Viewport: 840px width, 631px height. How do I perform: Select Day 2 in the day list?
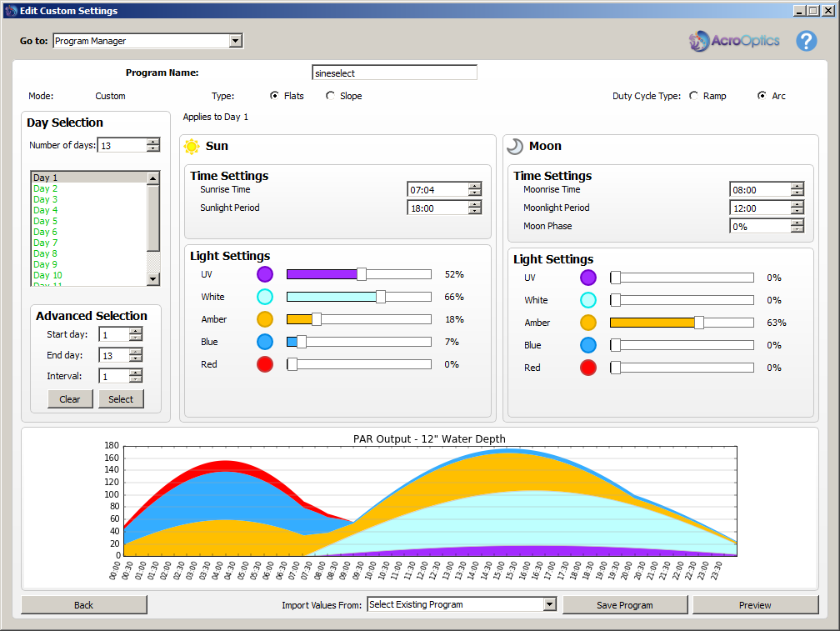(89, 188)
